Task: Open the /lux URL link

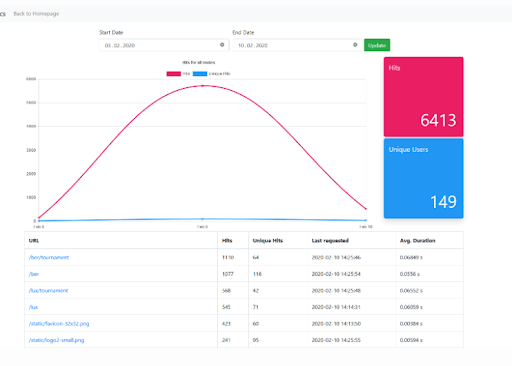Action: coord(33,307)
